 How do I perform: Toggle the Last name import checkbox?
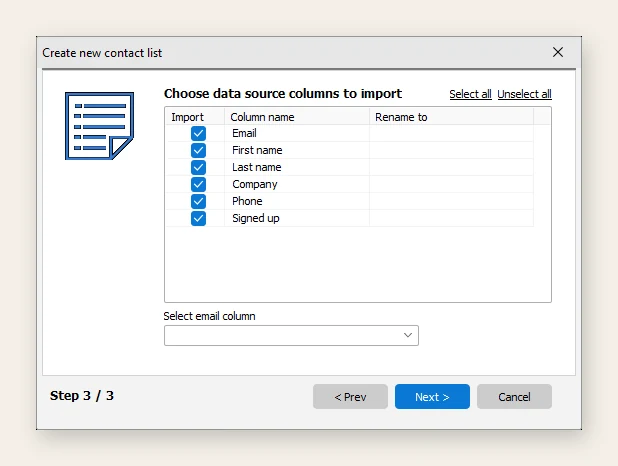click(198, 167)
